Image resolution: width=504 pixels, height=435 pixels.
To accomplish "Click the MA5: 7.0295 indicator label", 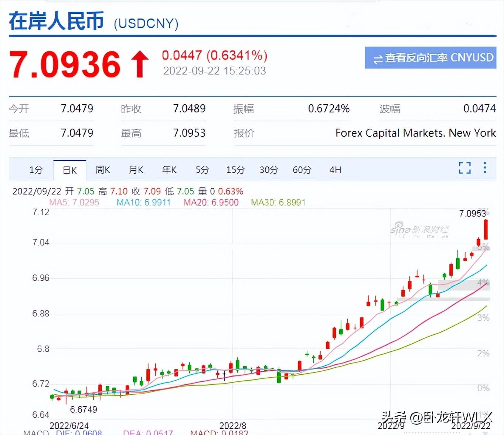I will pos(74,202).
